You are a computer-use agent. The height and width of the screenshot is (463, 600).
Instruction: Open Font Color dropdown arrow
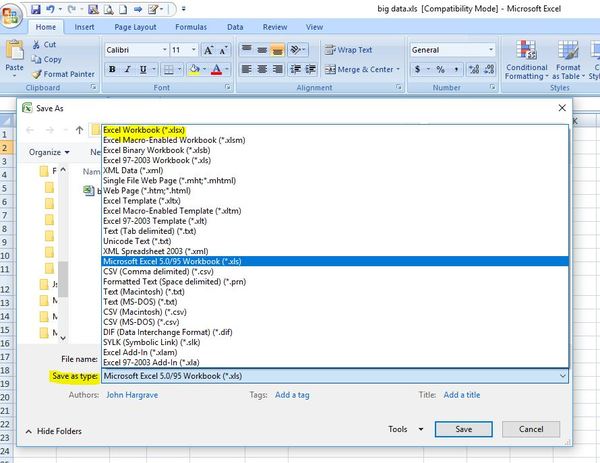pos(227,69)
